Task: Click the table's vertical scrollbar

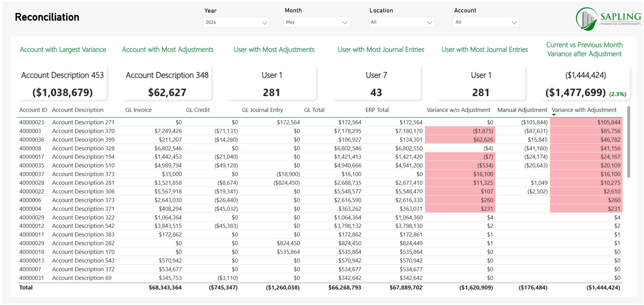Action: click(627, 141)
